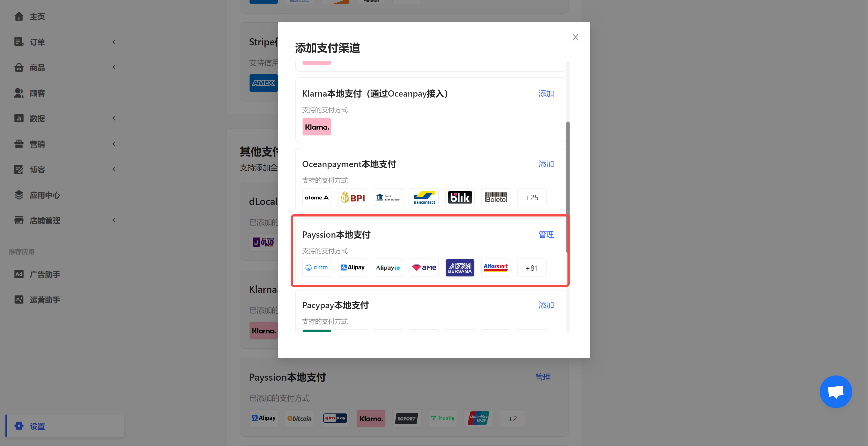This screenshot has width=868, height=446.
Task: Click the AMEX logo in the Stripe card
Action: [x=263, y=82]
